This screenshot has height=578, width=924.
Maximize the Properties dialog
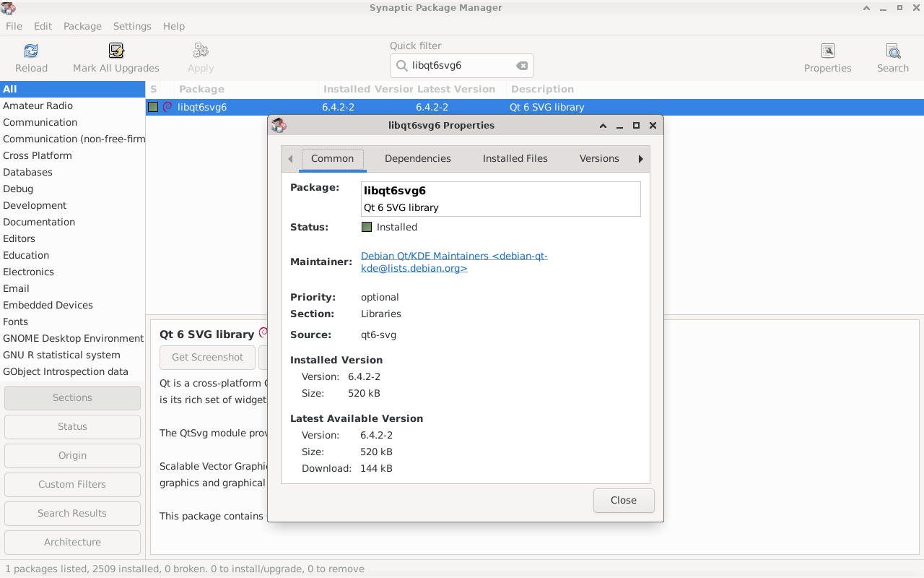click(x=636, y=125)
